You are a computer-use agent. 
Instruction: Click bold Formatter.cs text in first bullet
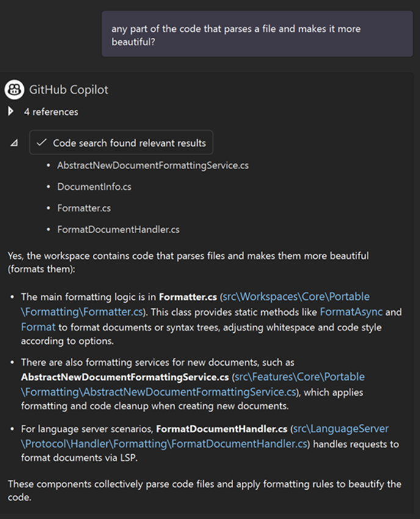click(188, 297)
